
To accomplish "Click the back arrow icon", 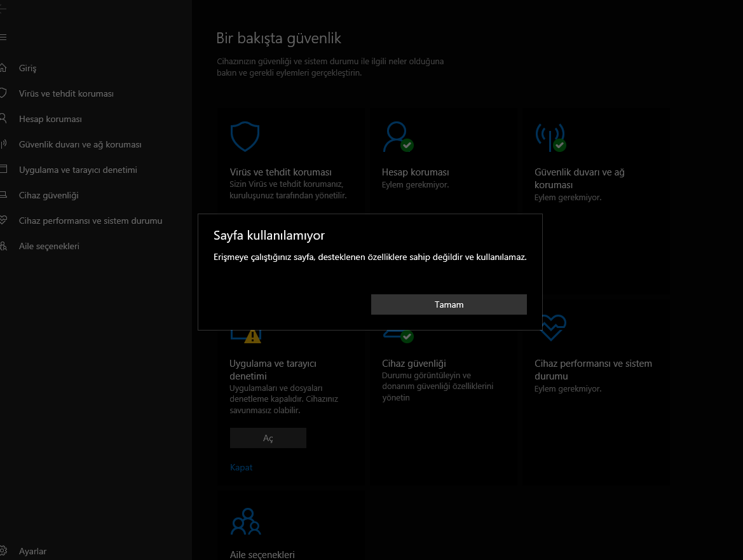I will point(3,9).
